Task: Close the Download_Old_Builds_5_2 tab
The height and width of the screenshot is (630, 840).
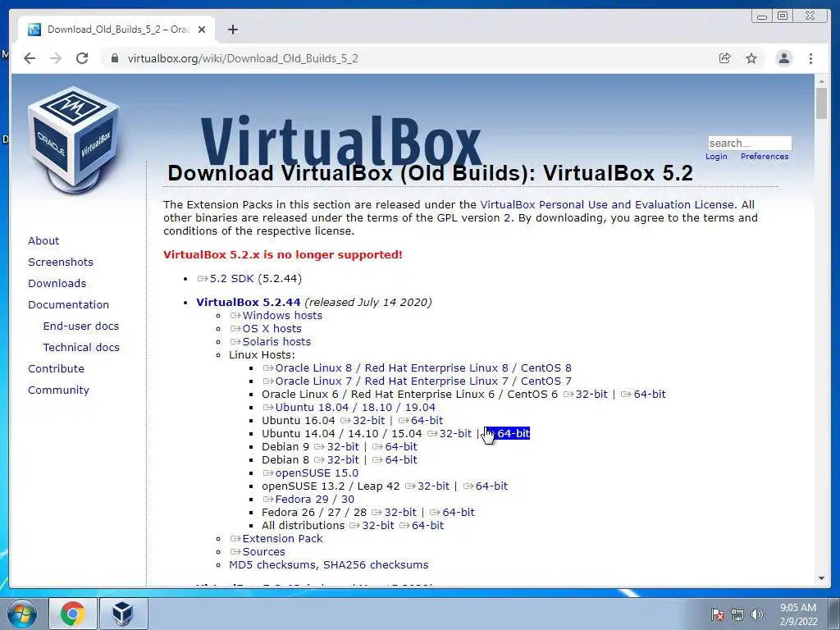Action: (202, 30)
